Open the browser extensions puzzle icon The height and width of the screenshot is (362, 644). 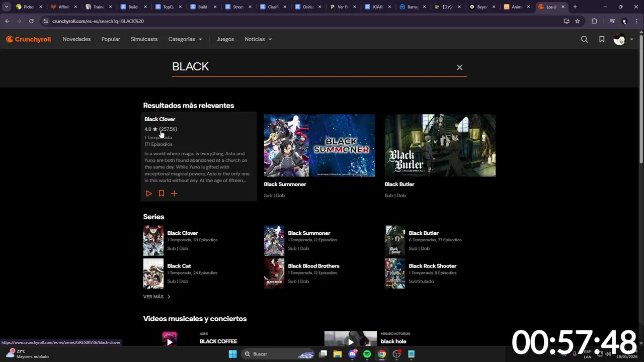coord(594,21)
